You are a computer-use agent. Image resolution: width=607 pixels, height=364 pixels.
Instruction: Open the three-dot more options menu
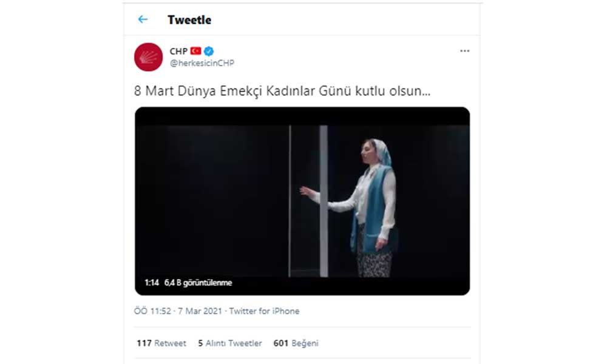[x=464, y=51]
